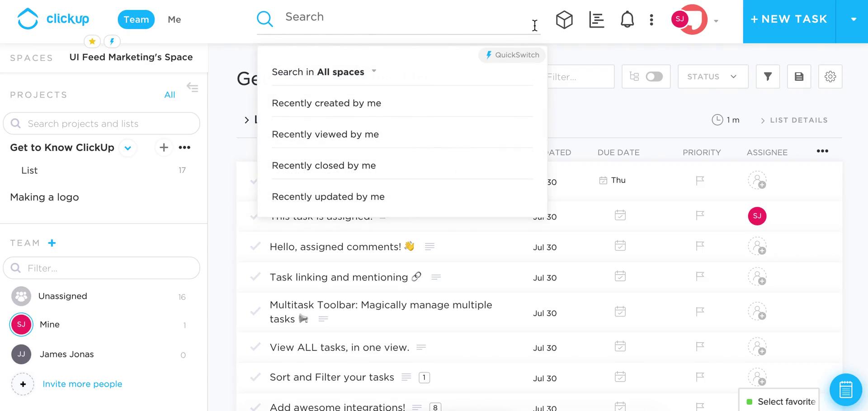Image resolution: width=868 pixels, height=411 pixels.
Task: Open user avatar dropdown arrow
Action: 716,21
